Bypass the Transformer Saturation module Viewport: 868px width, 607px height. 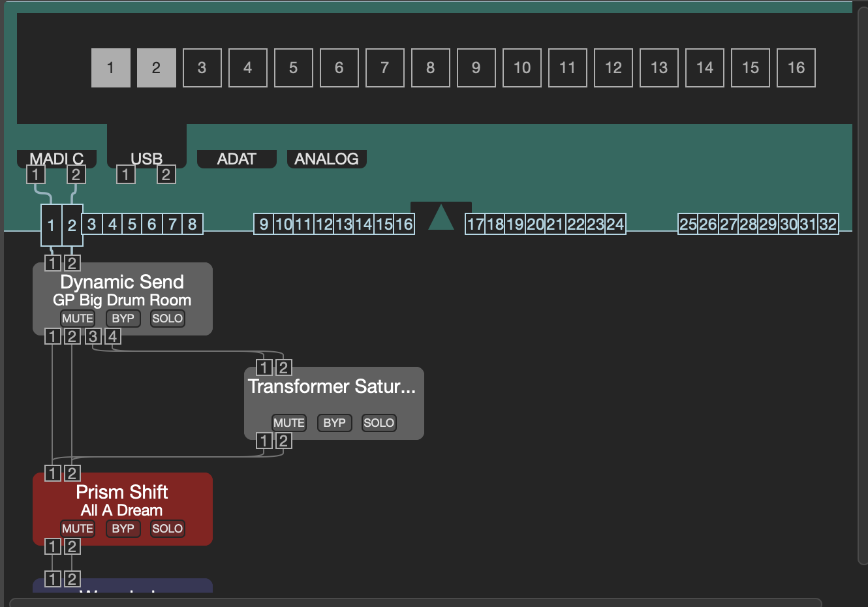click(334, 423)
